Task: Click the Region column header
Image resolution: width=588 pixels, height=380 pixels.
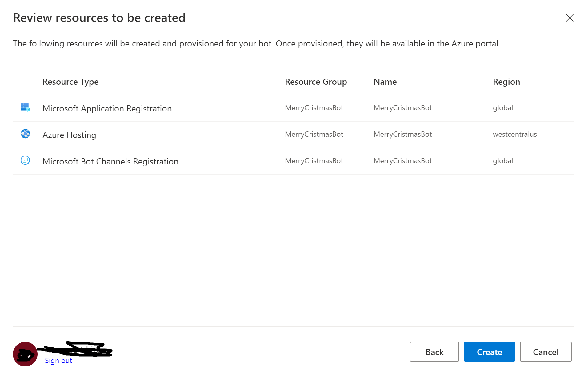Action: click(x=506, y=82)
